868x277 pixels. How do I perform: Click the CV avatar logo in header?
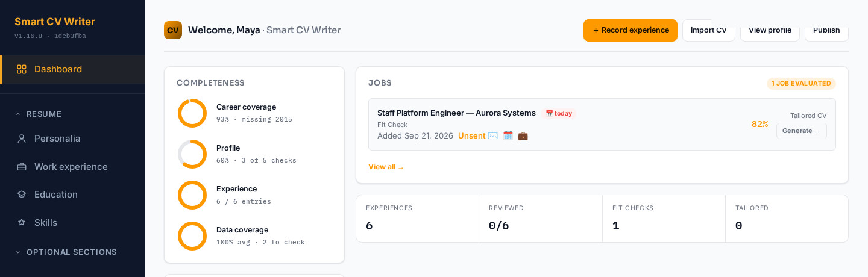(x=173, y=30)
